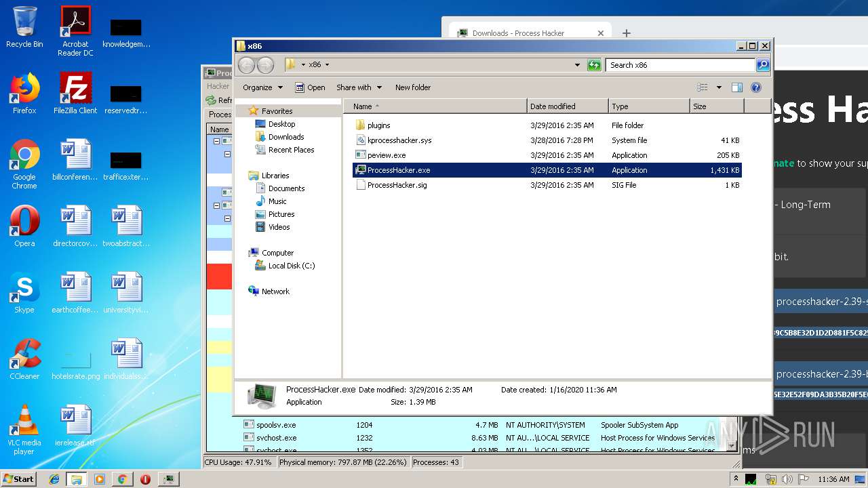Click the search magnifier in Explorer
Viewport: 868px width, 488px height.
[763, 65]
